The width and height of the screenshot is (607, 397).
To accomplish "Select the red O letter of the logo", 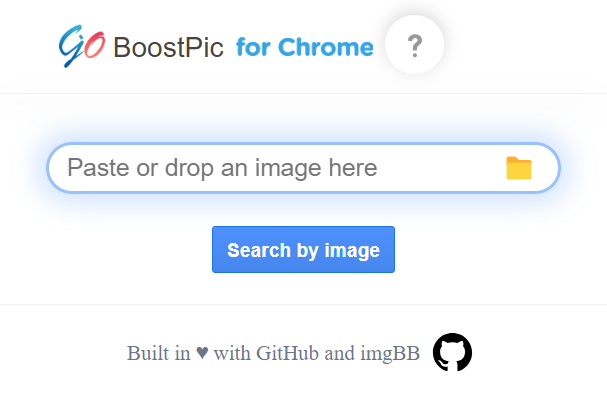I will (x=94, y=45).
